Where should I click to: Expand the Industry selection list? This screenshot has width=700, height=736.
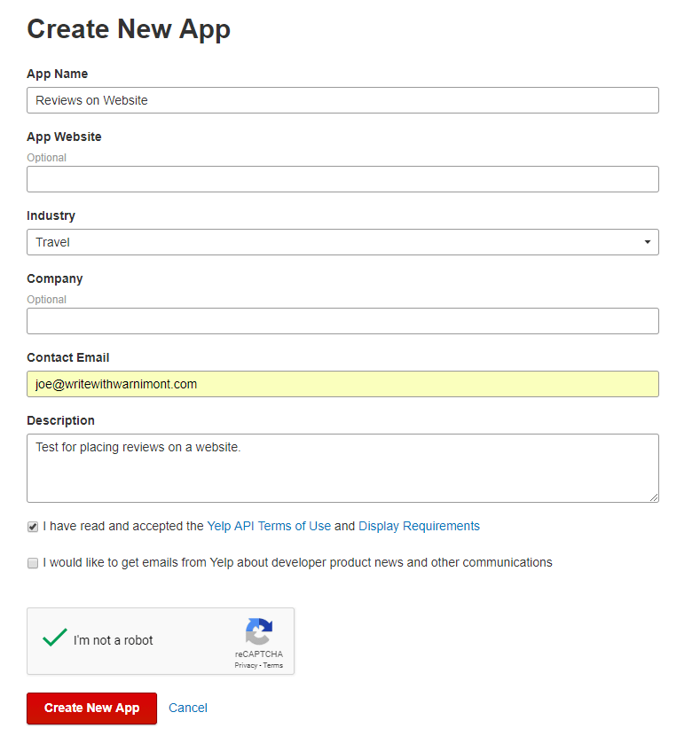tap(648, 241)
